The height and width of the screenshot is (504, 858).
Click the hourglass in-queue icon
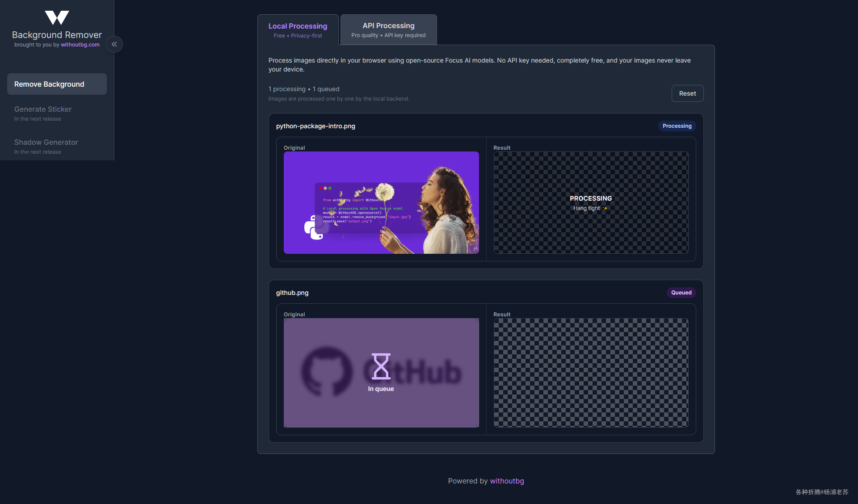click(381, 366)
